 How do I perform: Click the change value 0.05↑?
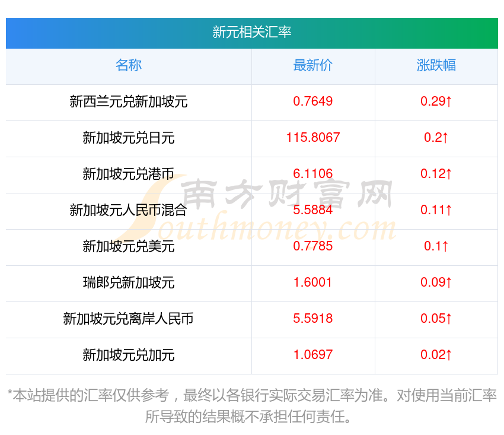click(x=436, y=319)
